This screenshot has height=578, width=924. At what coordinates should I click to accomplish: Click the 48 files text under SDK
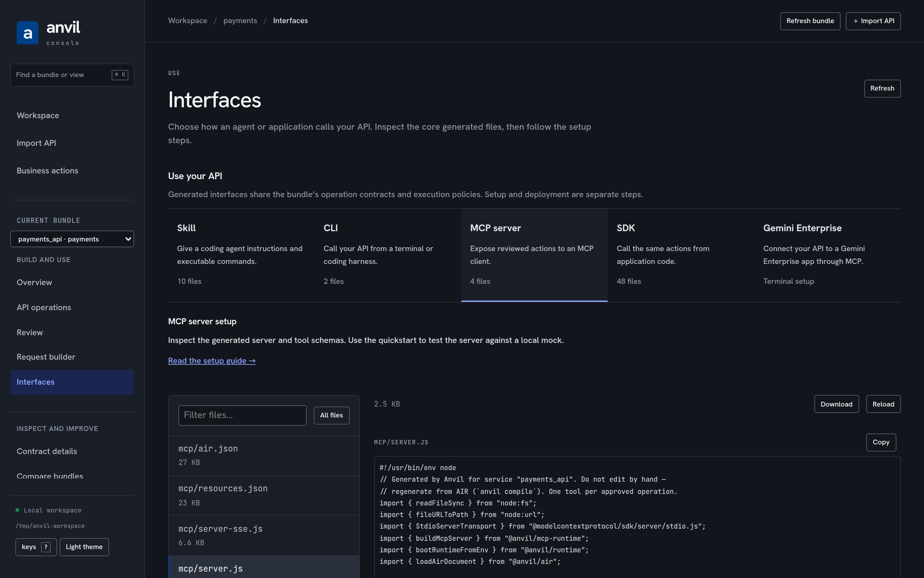[629, 281]
